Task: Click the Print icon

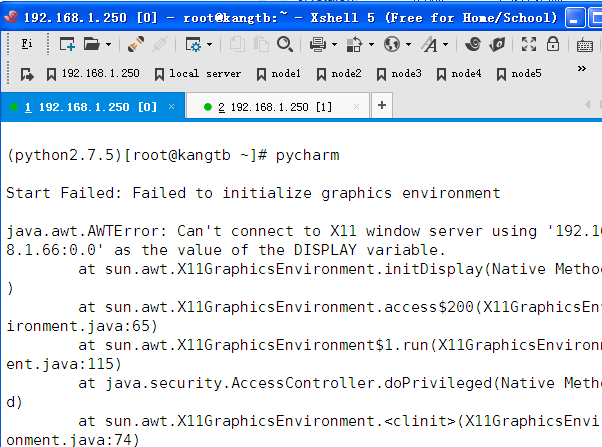Action: (x=318, y=45)
